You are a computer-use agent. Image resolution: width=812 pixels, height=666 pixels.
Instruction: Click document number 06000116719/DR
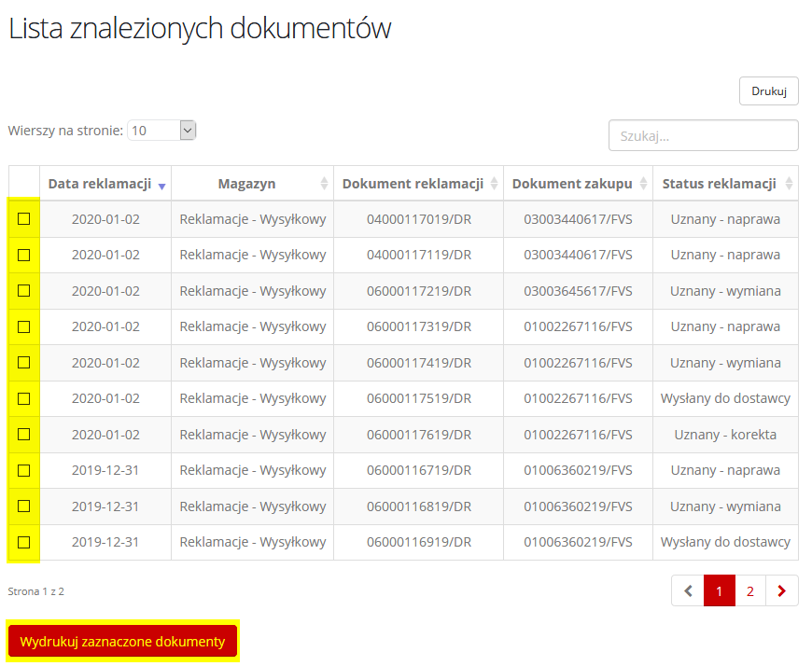[x=419, y=470]
